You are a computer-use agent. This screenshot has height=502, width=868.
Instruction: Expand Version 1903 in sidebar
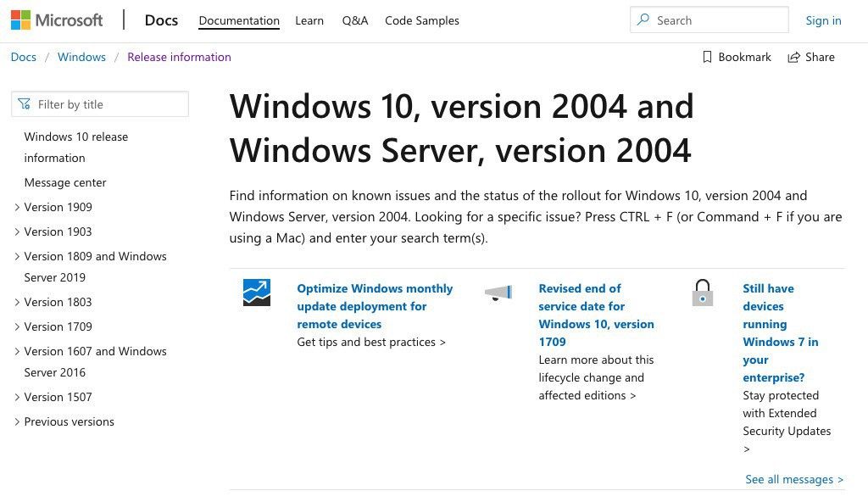17,231
